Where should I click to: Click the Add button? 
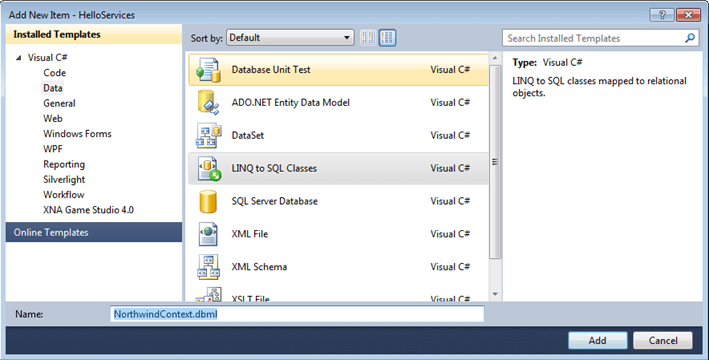(597, 341)
